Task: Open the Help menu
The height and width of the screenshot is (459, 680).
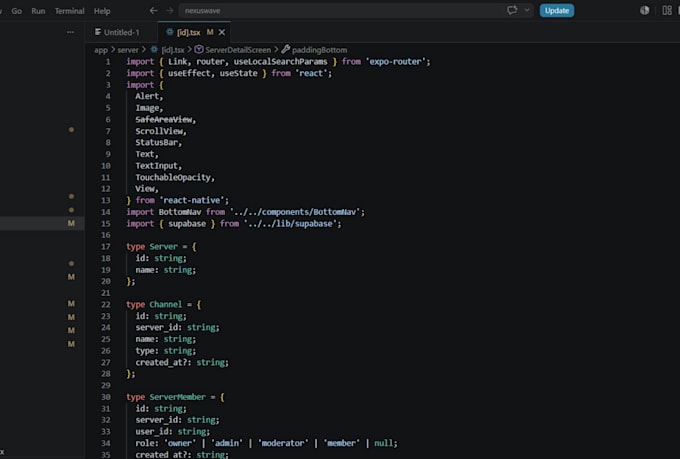Action: coord(102,11)
